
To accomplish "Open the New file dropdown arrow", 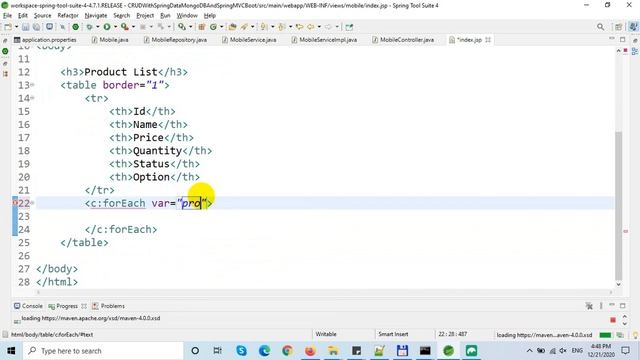I will pyautogui.click(x=16, y=27).
